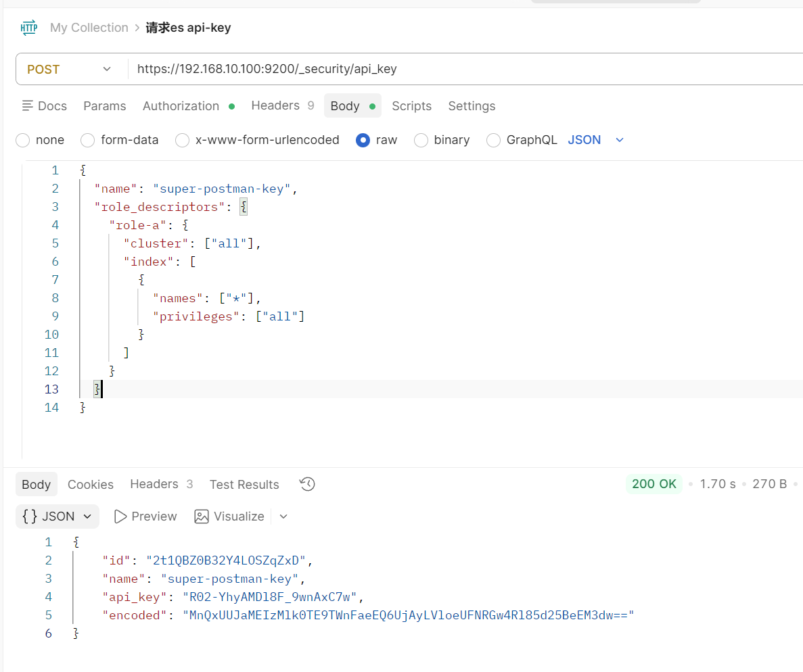Select GraphQL body type
803x672 pixels.
(494, 140)
